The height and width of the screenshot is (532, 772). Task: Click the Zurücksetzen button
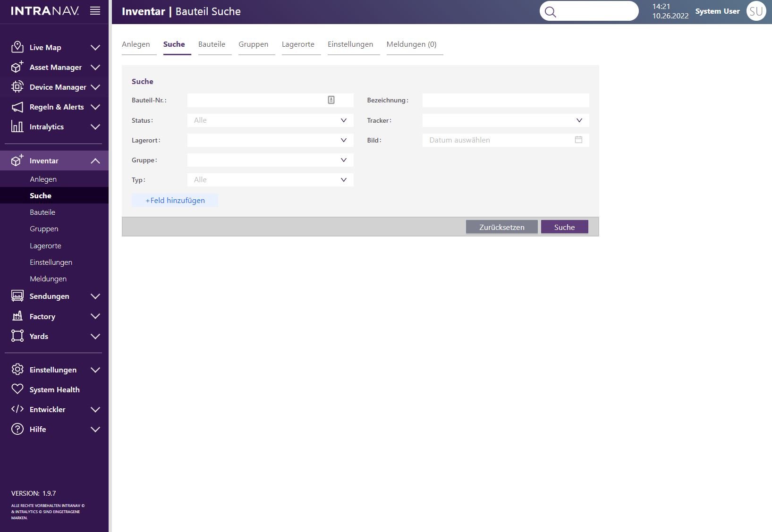(502, 227)
